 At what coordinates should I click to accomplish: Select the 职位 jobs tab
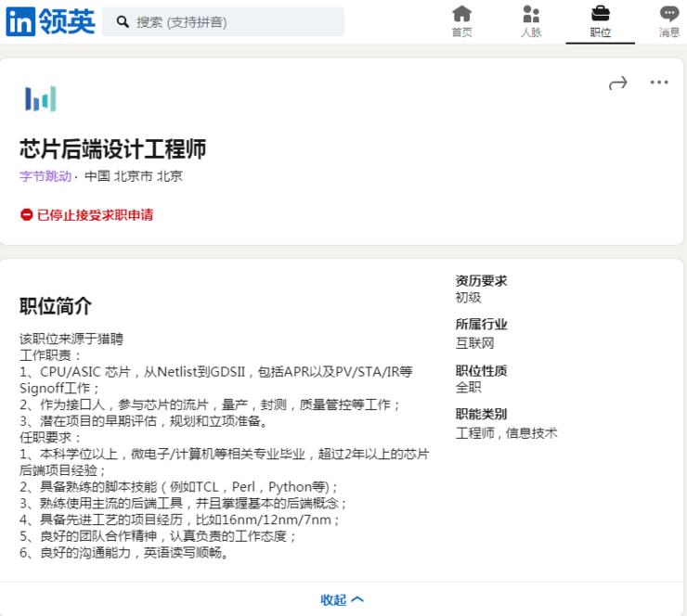(x=601, y=21)
